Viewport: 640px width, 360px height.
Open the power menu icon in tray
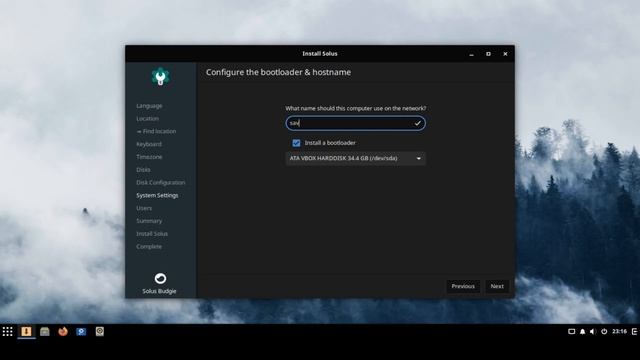[x=604, y=331]
